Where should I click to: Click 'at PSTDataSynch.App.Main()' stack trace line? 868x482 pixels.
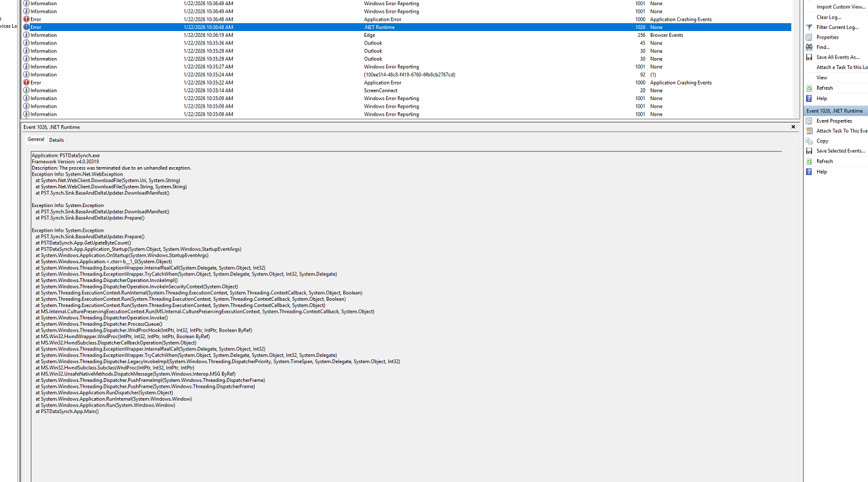click(x=67, y=411)
